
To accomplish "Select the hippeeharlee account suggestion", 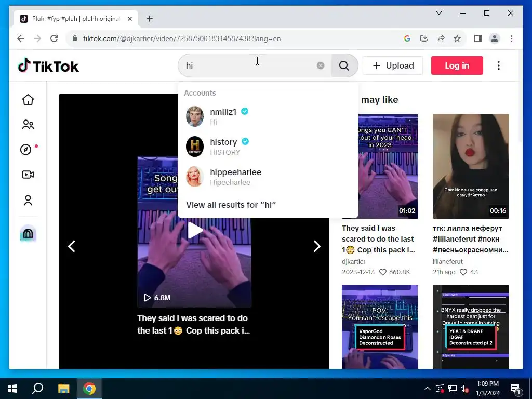I will 268,177.
